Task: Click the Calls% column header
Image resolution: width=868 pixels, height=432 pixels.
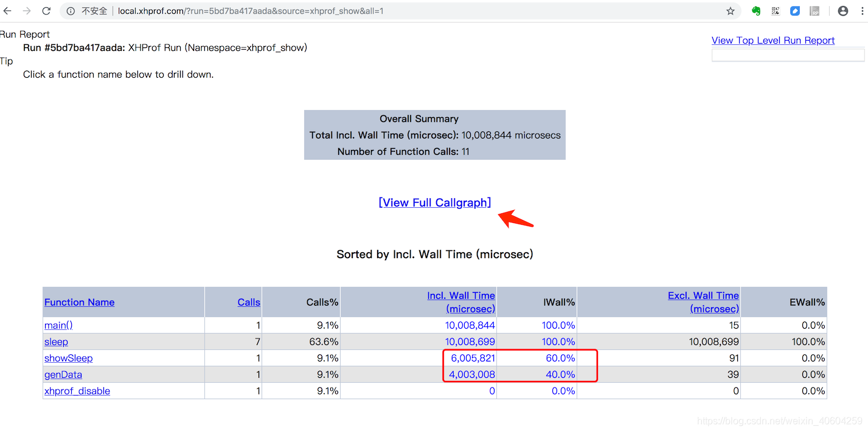Action: coord(322,302)
